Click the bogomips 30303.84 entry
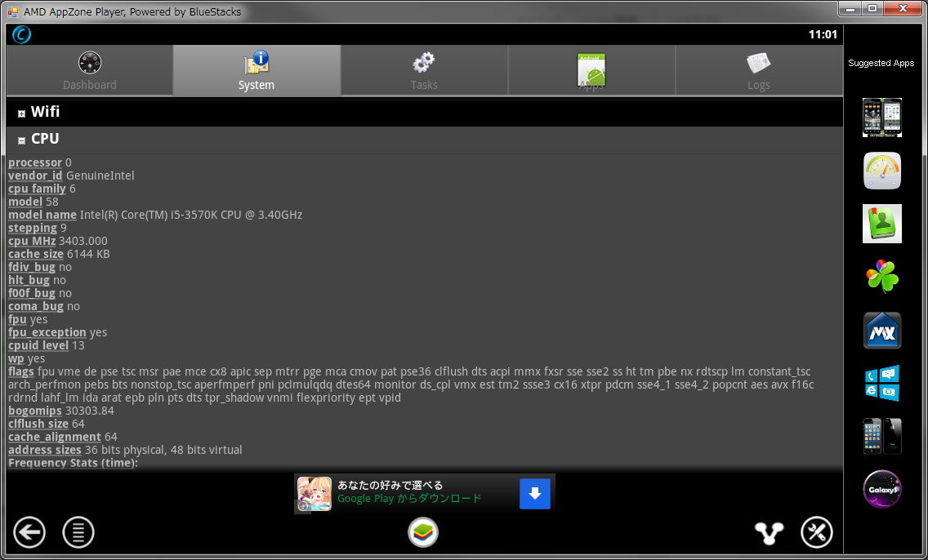The width and height of the screenshot is (928, 560). 61,411
